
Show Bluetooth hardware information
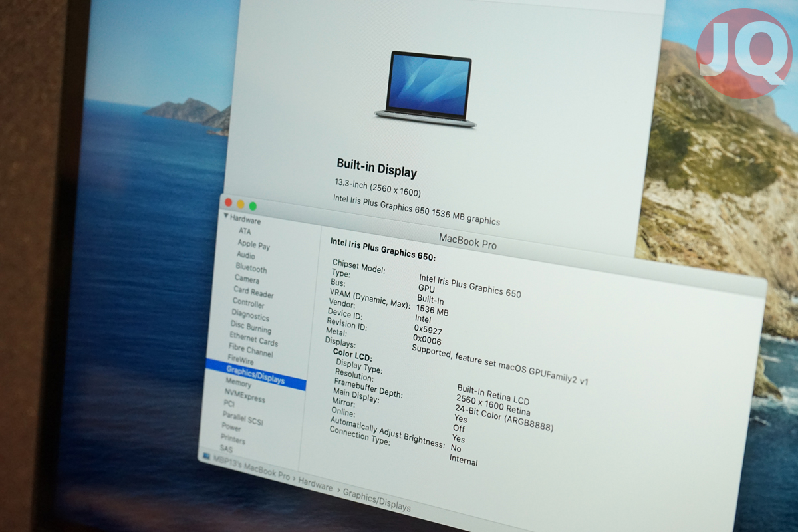251,268
